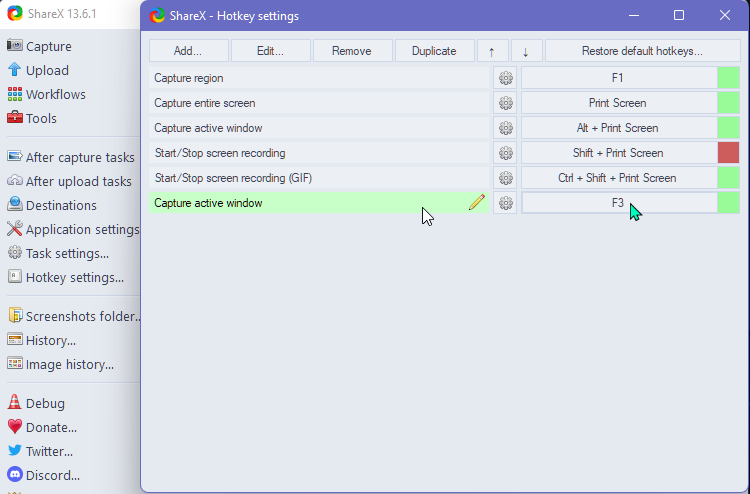Image resolution: width=750 pixels, height=494 pixels.
Task: Open Application settings from sidebar
Action: (x=73, y=229)
